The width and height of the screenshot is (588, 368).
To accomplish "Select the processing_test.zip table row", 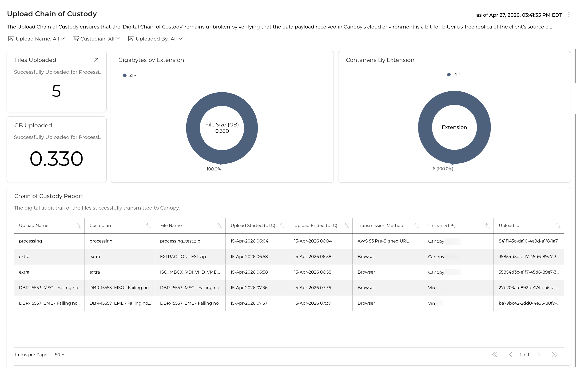I will 180,241.
